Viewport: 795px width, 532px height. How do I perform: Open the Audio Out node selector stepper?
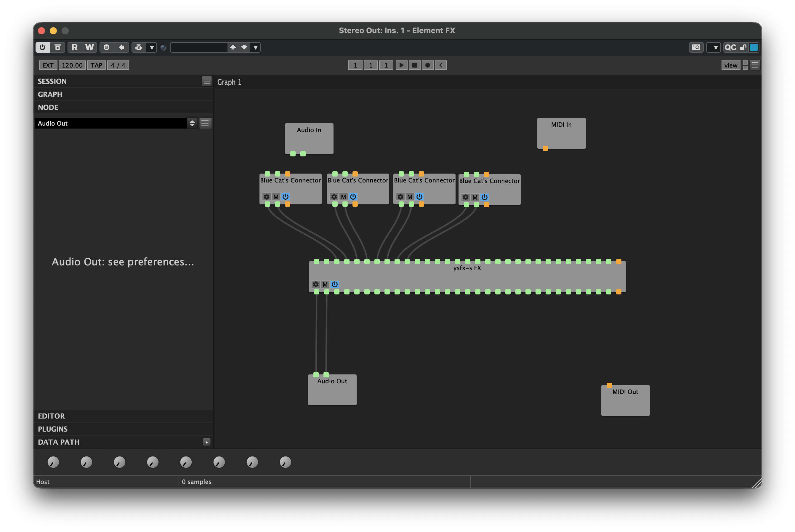point(192,123)
